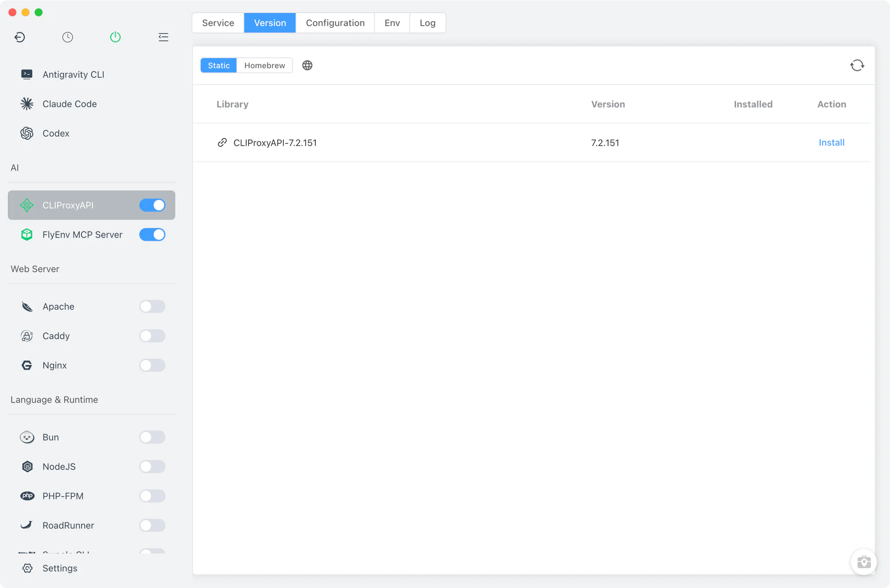Viewport: 890px width, 588px height.
Task: Click the Version column header
Action: click(x=608, y=104)
